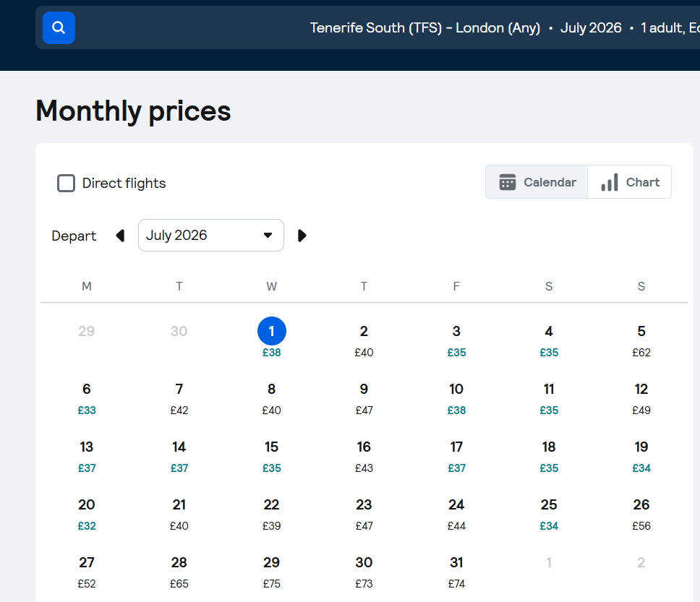Open the July 2026 month dropdown
The image size is (700, 602).
[210, 236]
